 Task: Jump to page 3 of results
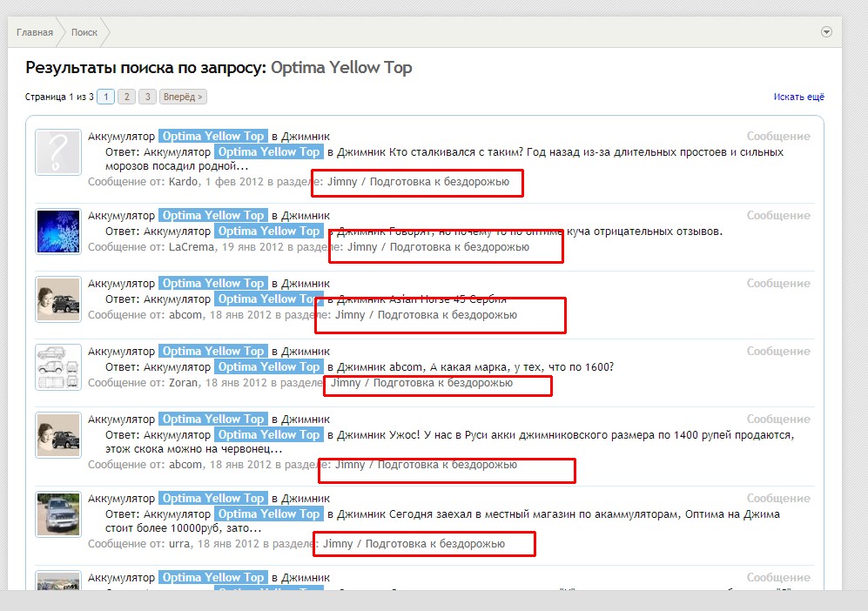(148, 97)
